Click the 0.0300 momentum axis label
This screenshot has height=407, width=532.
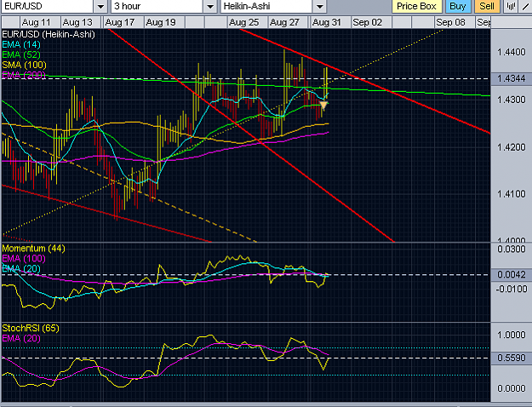[x=511, y=249]
